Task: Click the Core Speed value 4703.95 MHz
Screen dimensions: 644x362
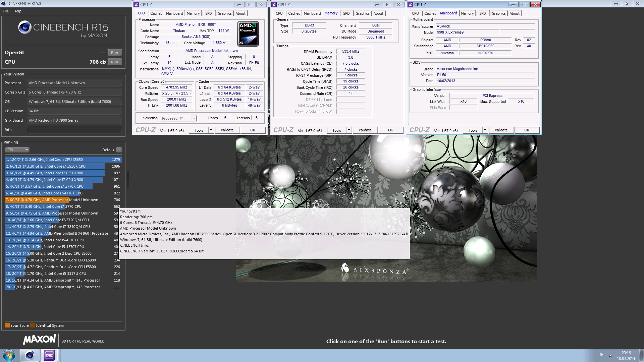Action: tap(176, 87)
